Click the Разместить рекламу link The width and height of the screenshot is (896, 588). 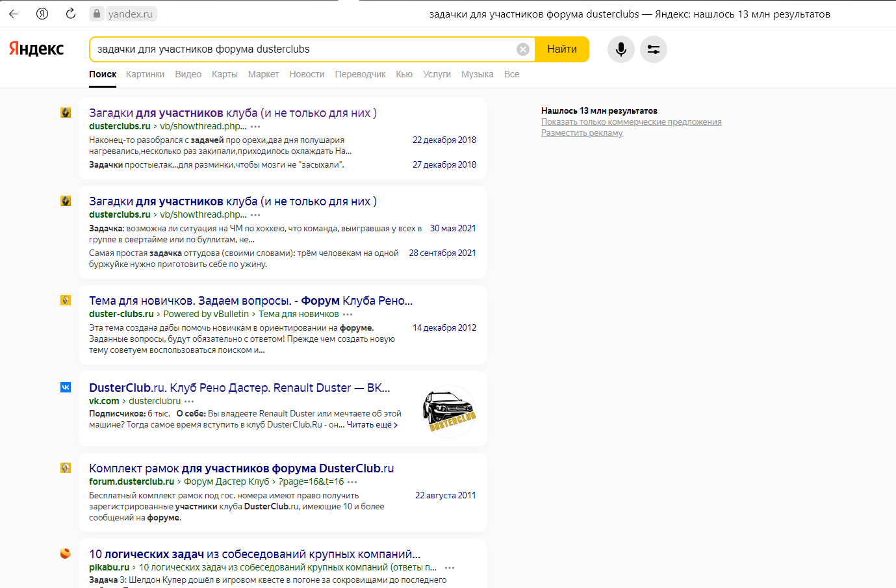(582, 133)
